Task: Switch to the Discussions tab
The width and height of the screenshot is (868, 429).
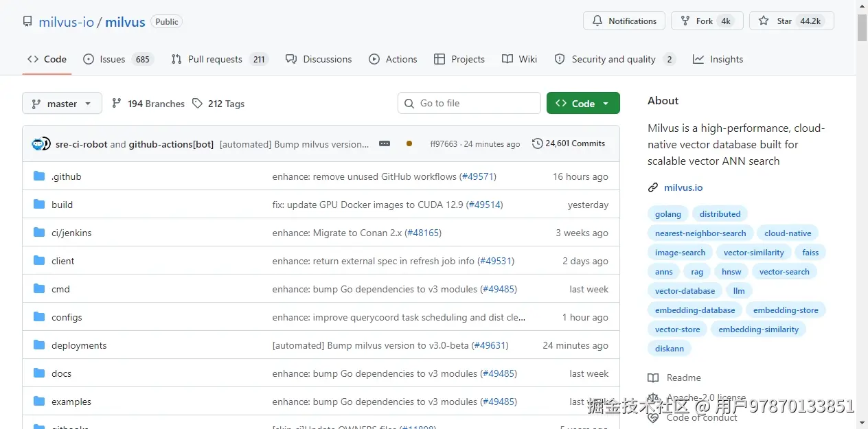Action: tap(319, 59)
